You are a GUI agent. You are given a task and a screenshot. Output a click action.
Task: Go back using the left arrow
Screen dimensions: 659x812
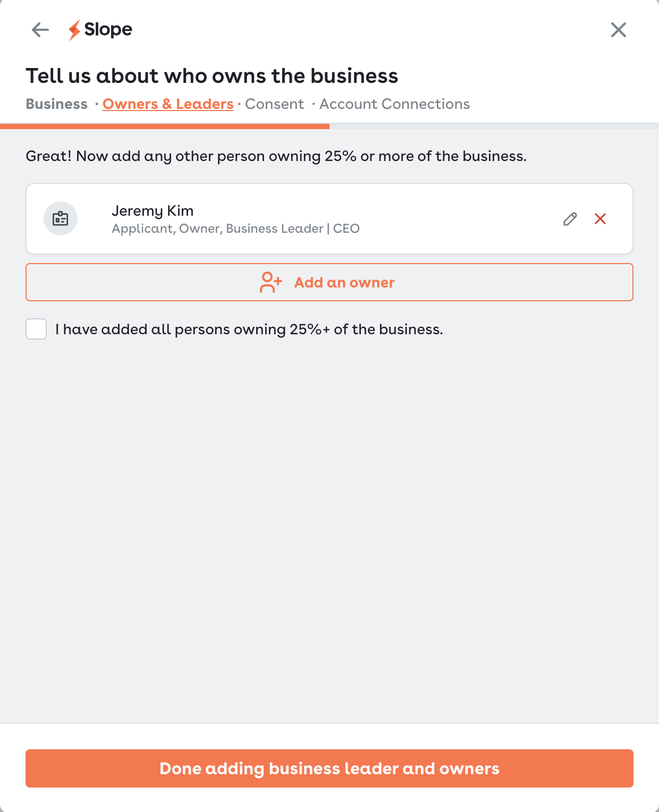pyautogui.click(x=40, y=30)
